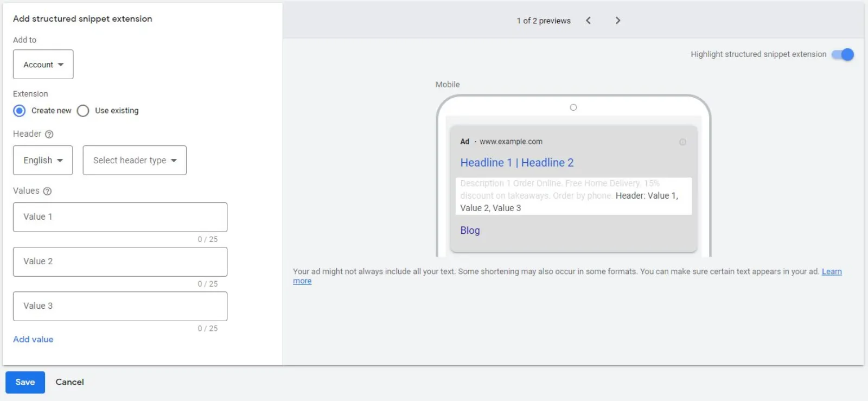Screen dimensions: 868x401
Task: Open the Select header type dropdown
Action: [x=135, y=160]
